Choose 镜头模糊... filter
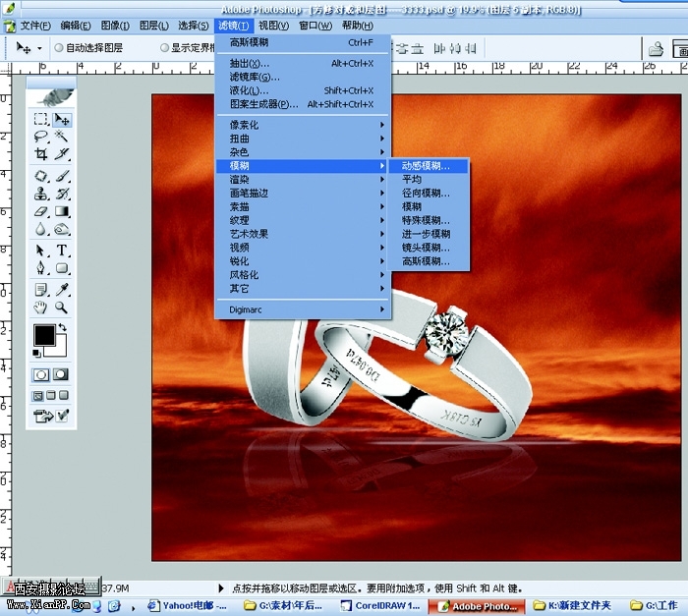 click(x=430, y=248)
